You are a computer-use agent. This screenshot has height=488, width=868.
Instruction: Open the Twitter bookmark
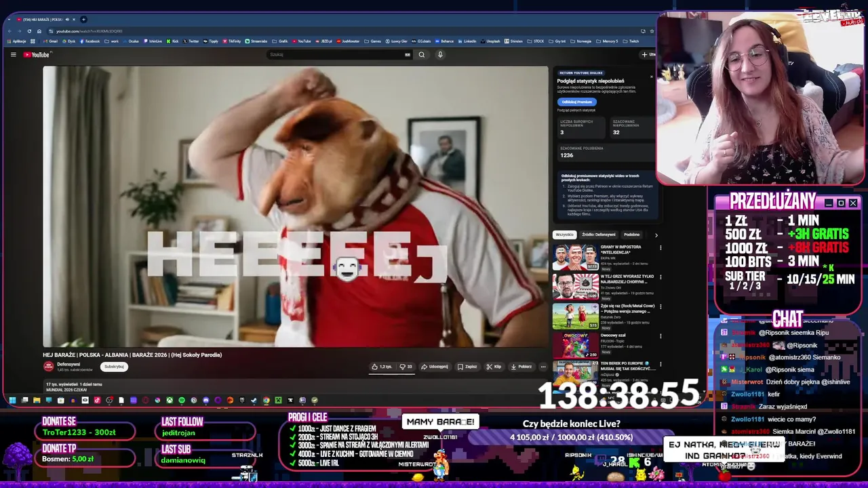click(x=191, y=41)
